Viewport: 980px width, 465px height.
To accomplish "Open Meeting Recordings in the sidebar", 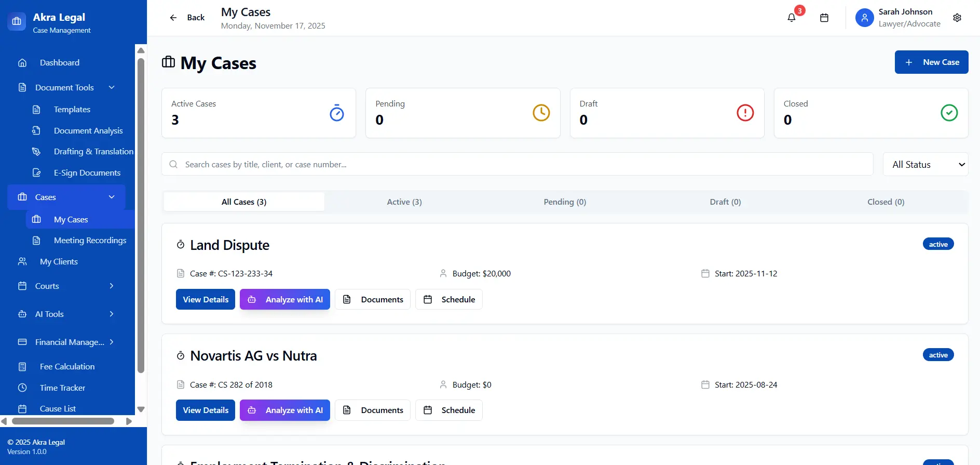I will [90, 241].
